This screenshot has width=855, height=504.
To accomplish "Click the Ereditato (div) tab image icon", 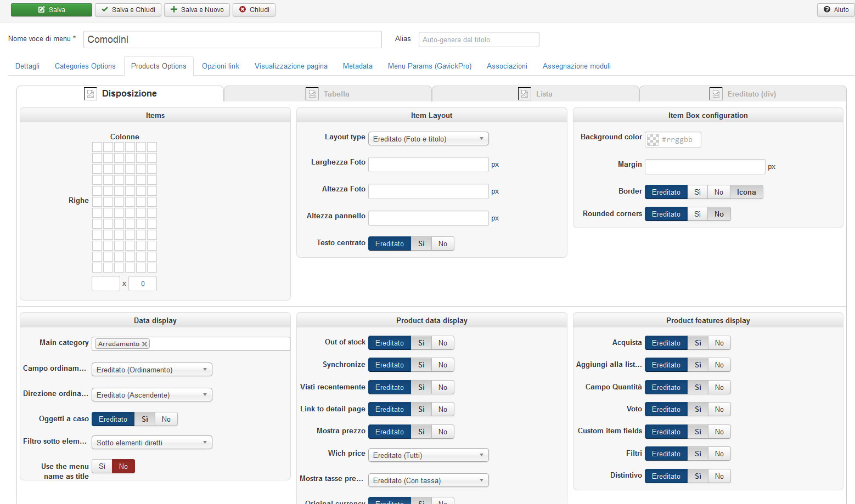I will [x=716, y=94].
